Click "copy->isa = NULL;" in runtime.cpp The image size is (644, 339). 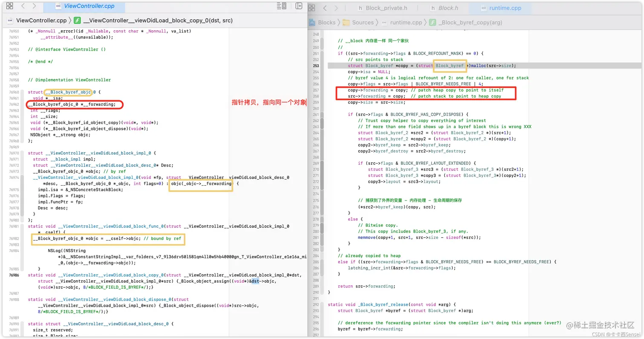coord(369,72)
